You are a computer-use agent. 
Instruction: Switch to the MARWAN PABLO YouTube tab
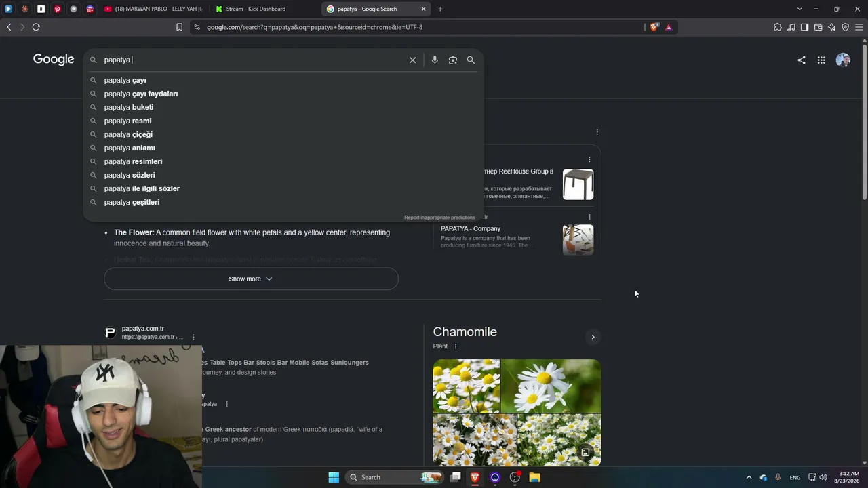[x=153, y=9]
